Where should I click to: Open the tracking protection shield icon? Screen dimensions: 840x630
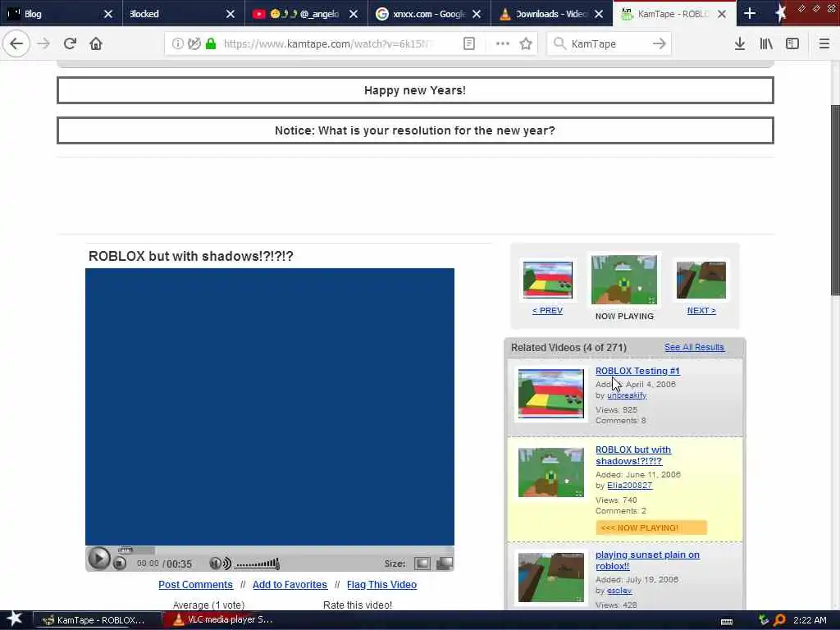pyautogui.click(x=194, y=43)
